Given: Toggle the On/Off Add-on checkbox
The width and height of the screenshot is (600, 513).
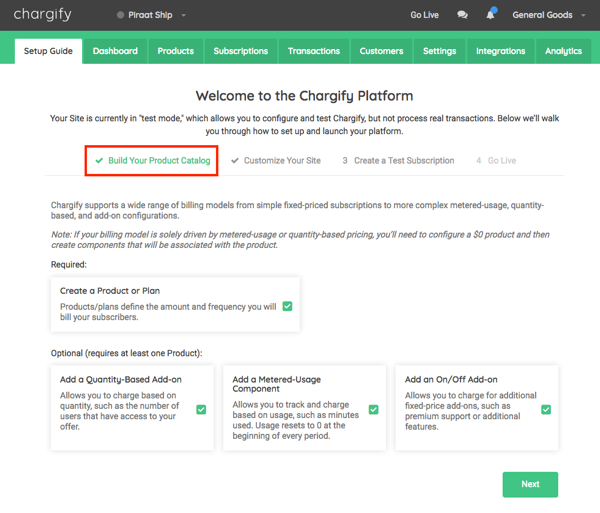Looking at the screenshot, I should (x=546, y=410).
